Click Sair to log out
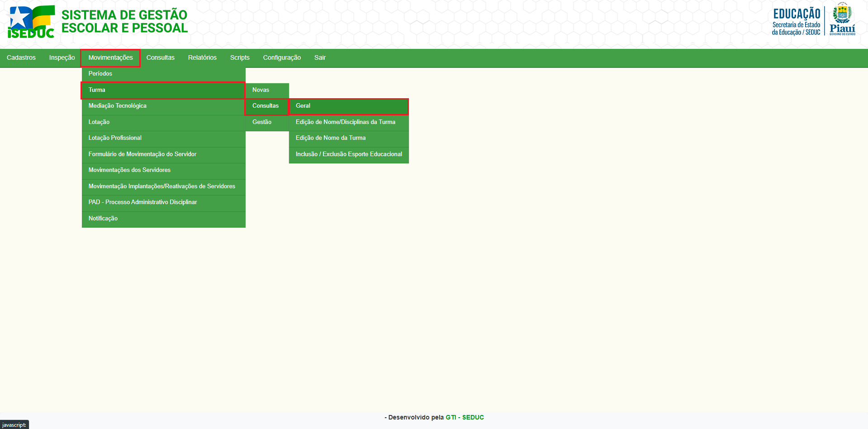This screenshot has height=429, width=868. [x=320, y=57]
